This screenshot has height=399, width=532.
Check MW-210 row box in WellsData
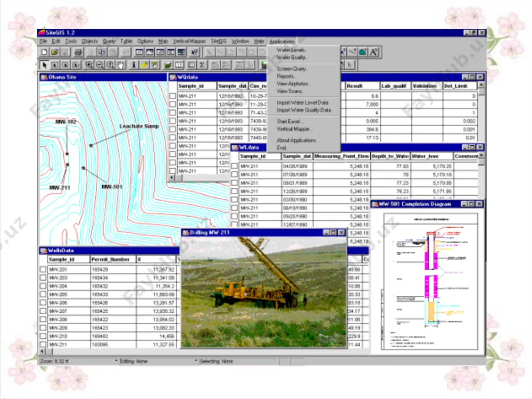pyautogui.click(x=43, y=336)
